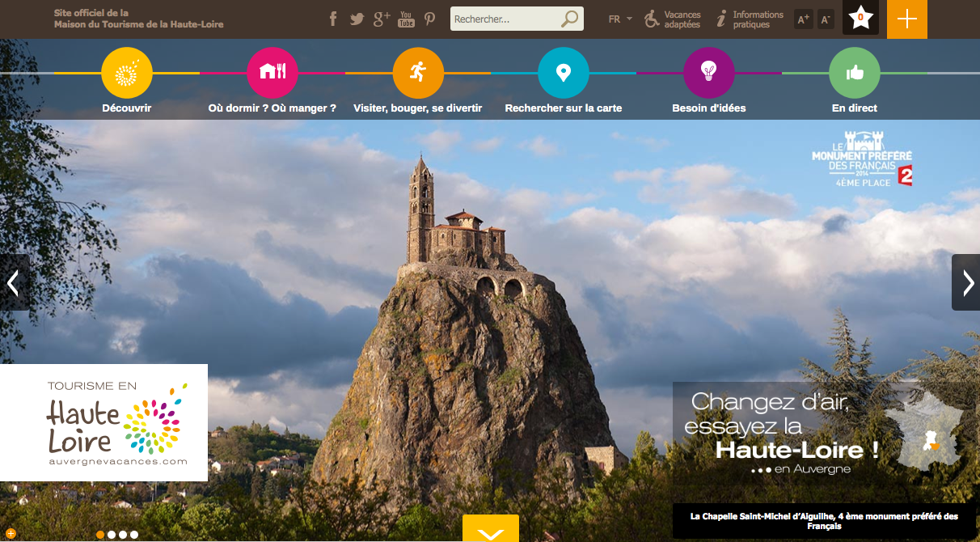Open the Découvrir yellow circle icon

[127, 73]
